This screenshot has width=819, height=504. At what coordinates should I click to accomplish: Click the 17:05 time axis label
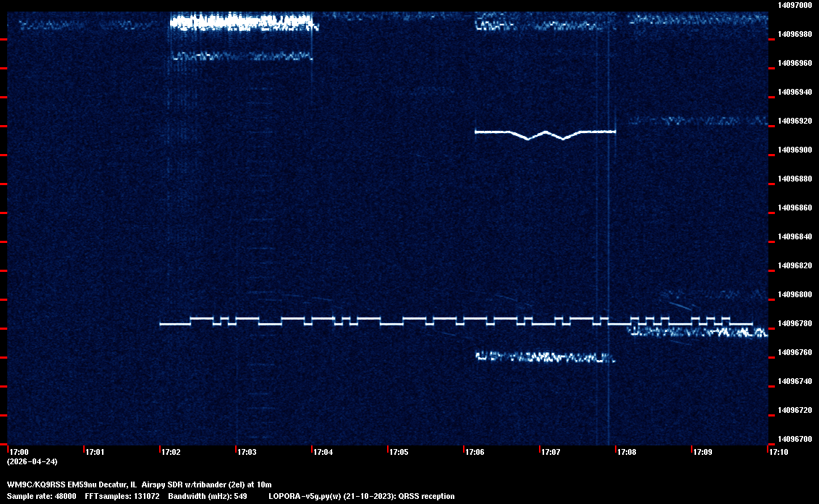399,452
